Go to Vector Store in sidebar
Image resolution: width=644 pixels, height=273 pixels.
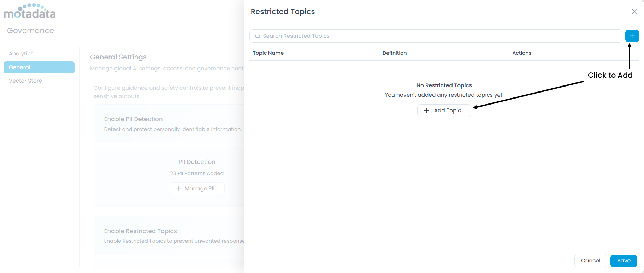pyautogui.click(x=25, y=81)
